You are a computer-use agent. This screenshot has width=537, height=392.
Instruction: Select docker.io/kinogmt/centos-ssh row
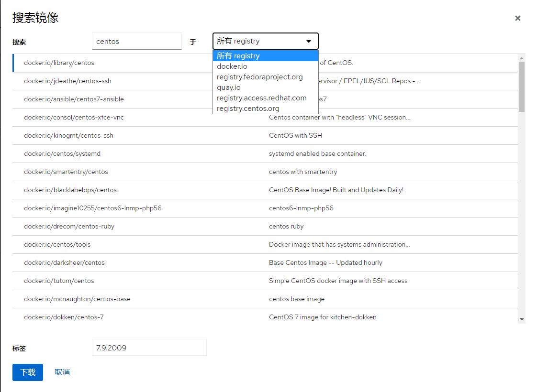point(265,135)
